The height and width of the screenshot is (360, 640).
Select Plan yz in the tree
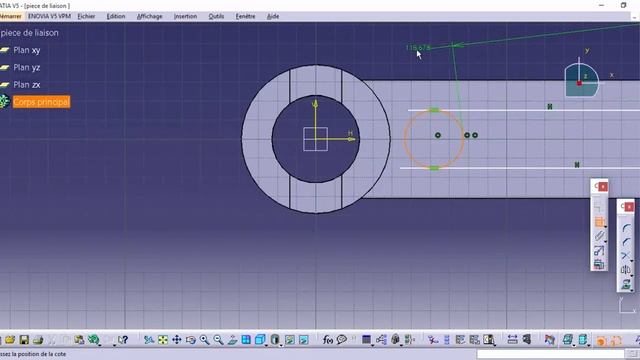(27, 67)
